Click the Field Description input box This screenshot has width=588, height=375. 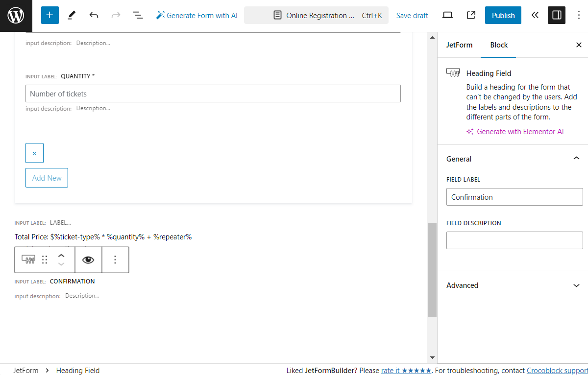click(x=514, y=240)
